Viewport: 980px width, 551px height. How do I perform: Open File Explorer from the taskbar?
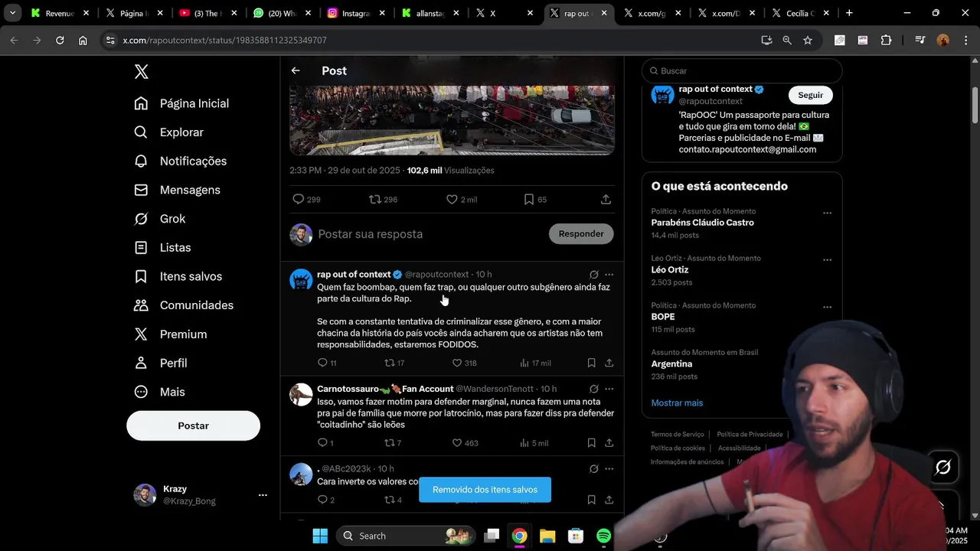point(547,536)
